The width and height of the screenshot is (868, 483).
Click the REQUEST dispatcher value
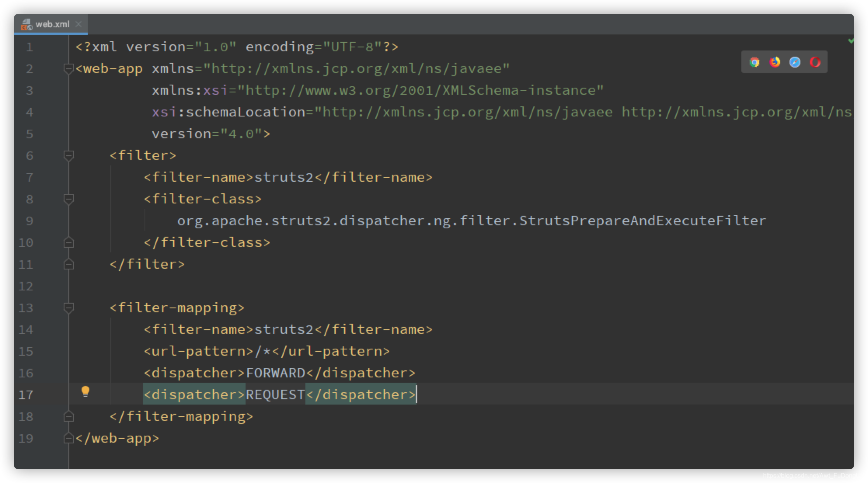(275, 395)
